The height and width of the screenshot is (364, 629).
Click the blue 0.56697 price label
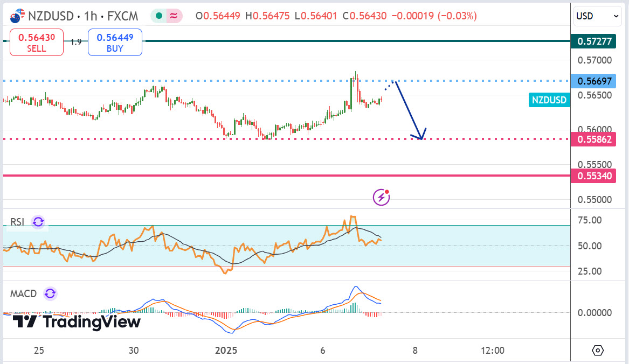point(593,81)
